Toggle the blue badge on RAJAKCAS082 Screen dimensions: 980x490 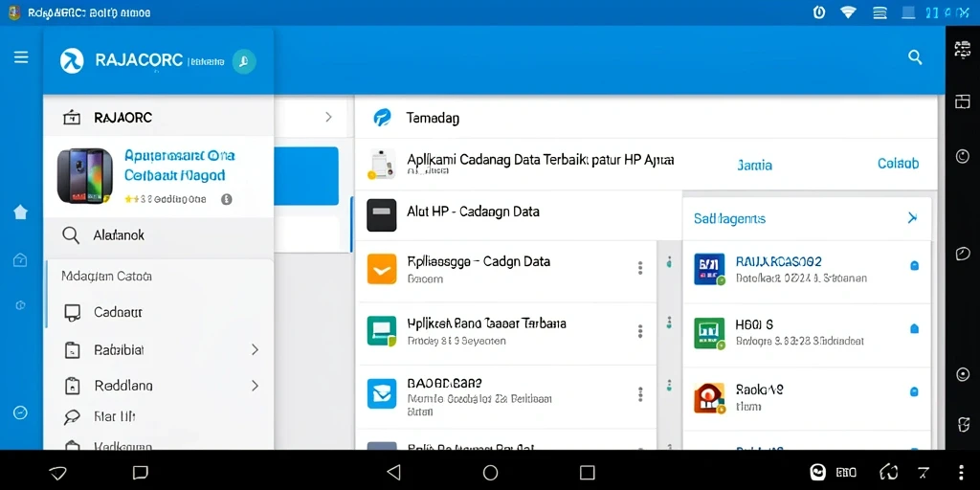pos(914,266)
